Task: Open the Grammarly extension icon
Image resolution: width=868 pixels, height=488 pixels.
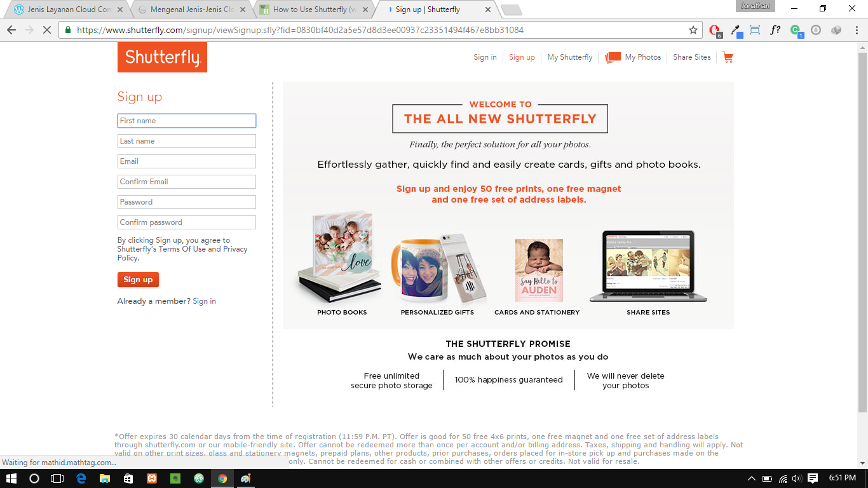Action: pos(796,30)
